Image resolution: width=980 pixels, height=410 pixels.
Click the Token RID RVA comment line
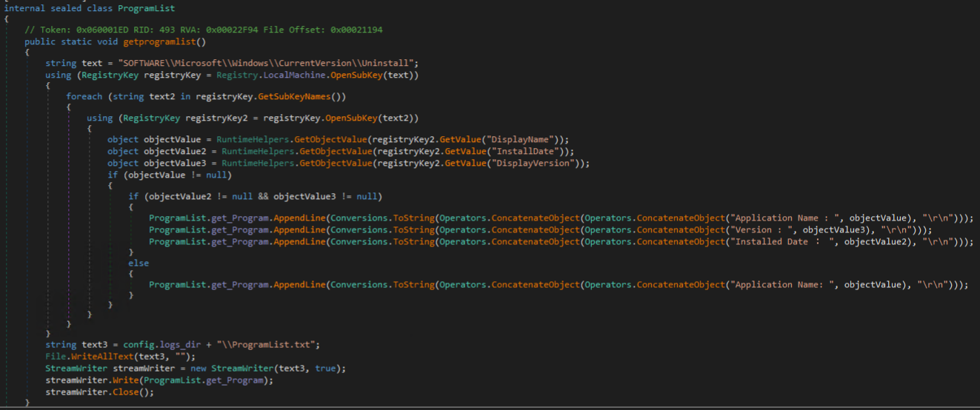click(204, 30)
